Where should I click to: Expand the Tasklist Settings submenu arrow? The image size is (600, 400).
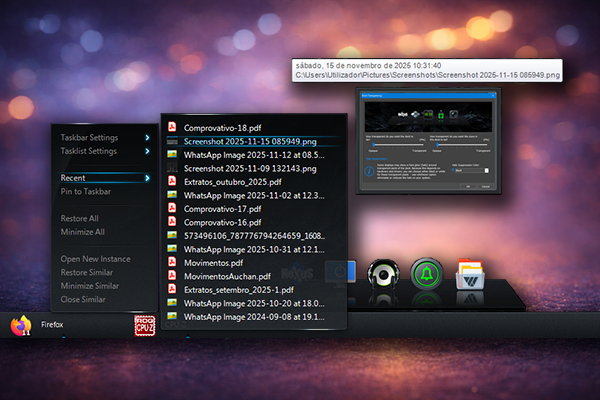pos(147,151)
